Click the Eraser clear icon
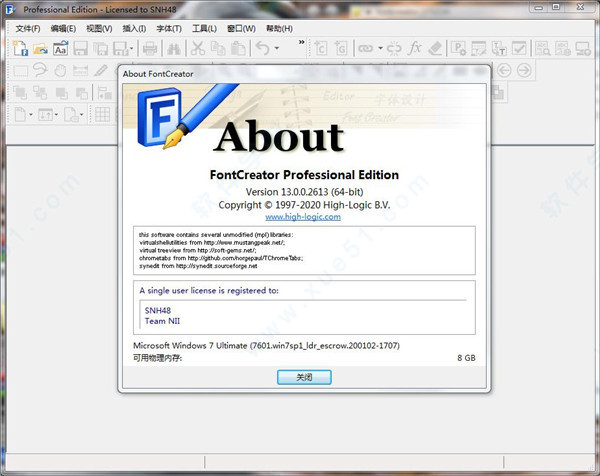This screenshot has height=476, width=600. (435, 49)
